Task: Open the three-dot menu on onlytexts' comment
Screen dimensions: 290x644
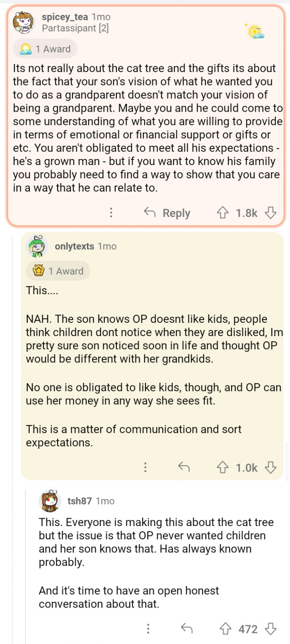Action: click(145, 468)
